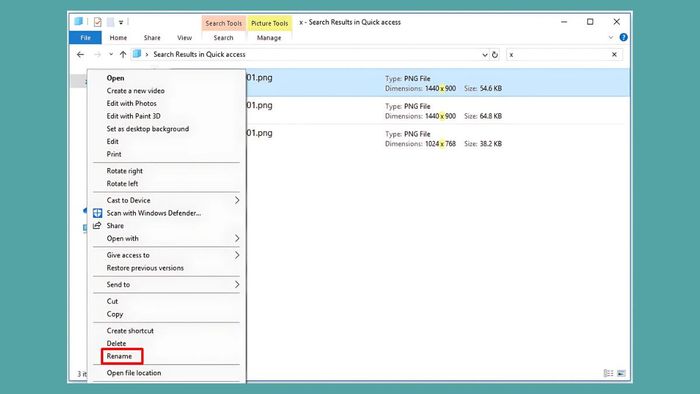Click the address bar path text
The width and height of the screenshot is (700, 394).
[199, 54]
